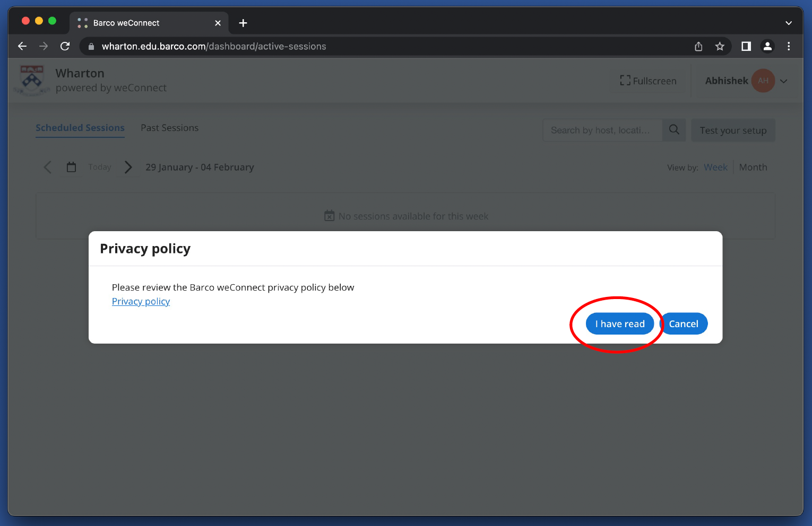812x526 pixels.
Task: Click the macOS green zoom button
Action: (52, 21)
